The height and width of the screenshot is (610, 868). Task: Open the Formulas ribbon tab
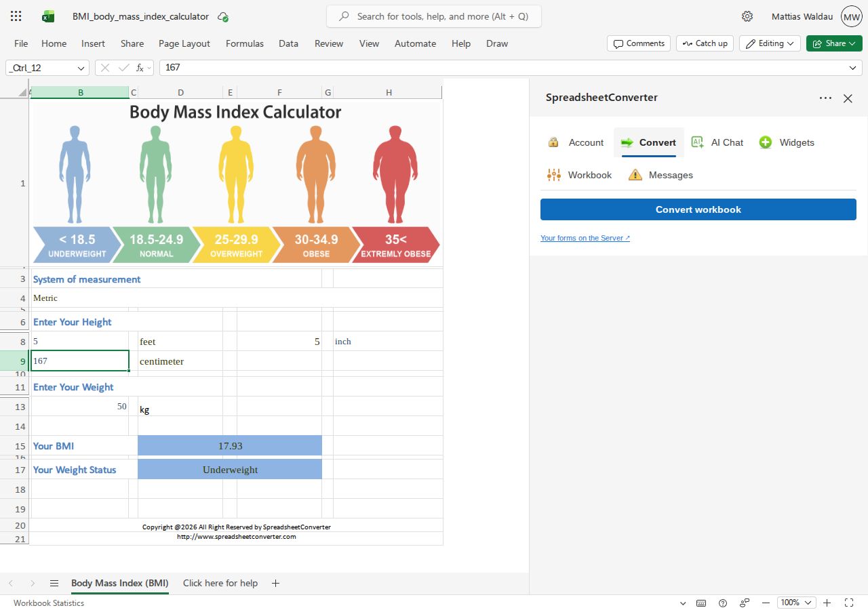point(245,43)
